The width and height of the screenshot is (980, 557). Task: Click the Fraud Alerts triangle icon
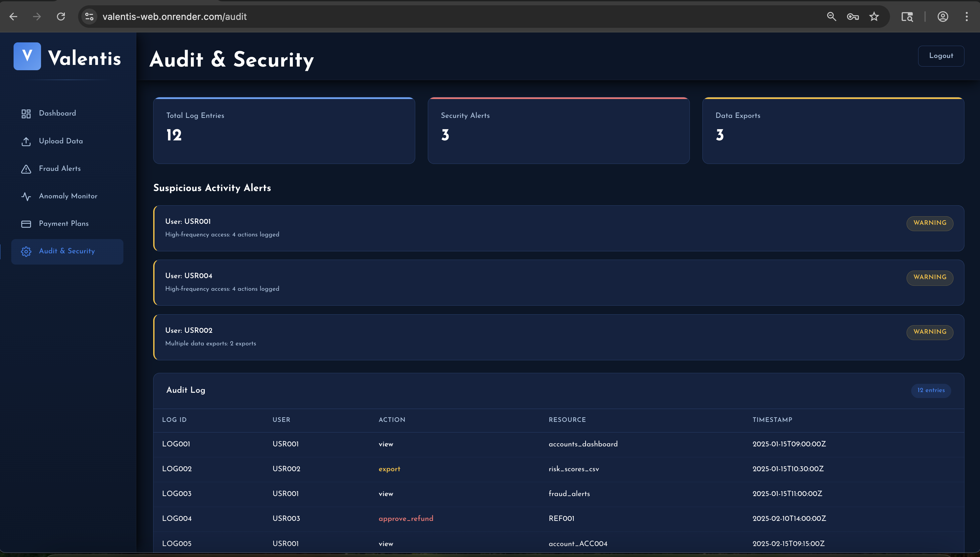click(x=26, y=169)
